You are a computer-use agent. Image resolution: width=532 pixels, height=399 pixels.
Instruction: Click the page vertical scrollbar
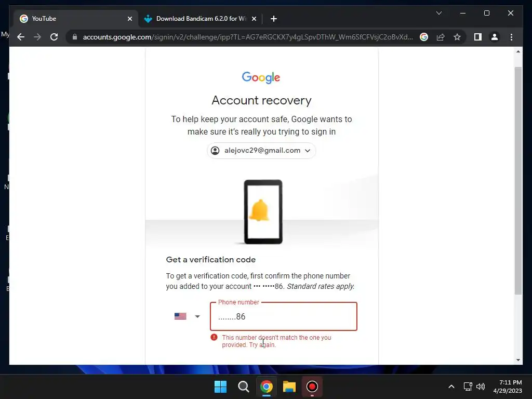[518, 180]
